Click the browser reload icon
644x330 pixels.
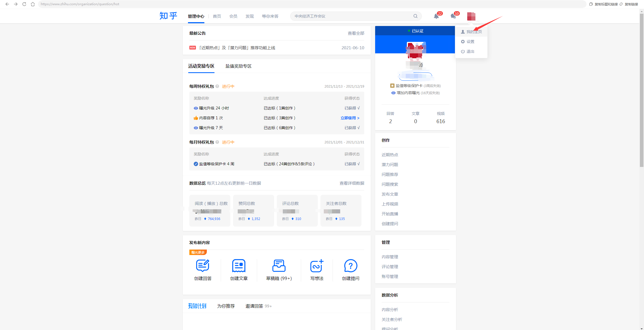pyautogui.click(x=24, y=4)
